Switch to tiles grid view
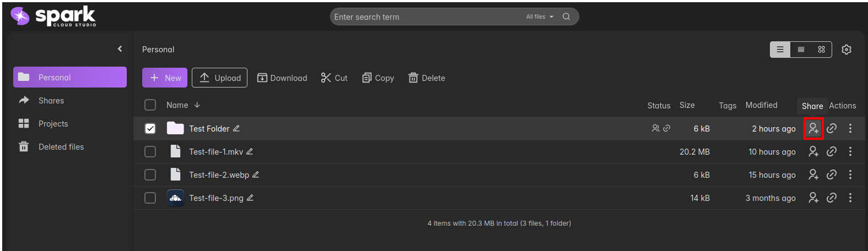 (821, 50)
